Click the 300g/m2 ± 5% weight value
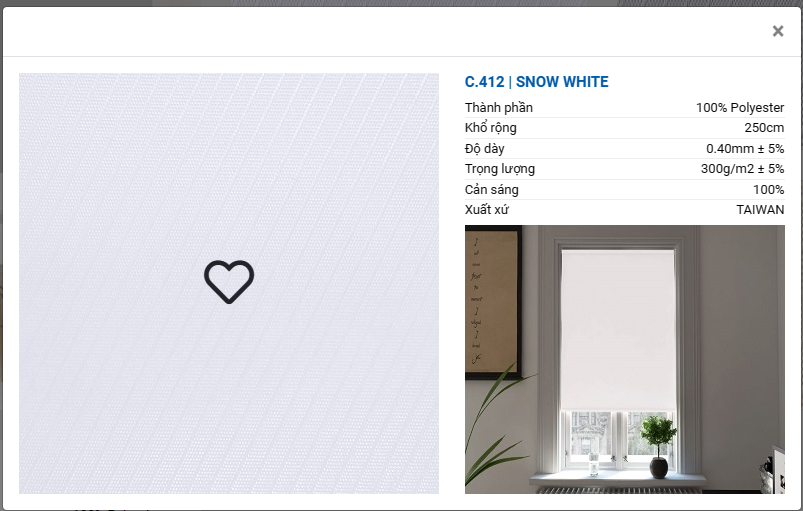Viewport: 803px width, 511px height. click(742, 169)
